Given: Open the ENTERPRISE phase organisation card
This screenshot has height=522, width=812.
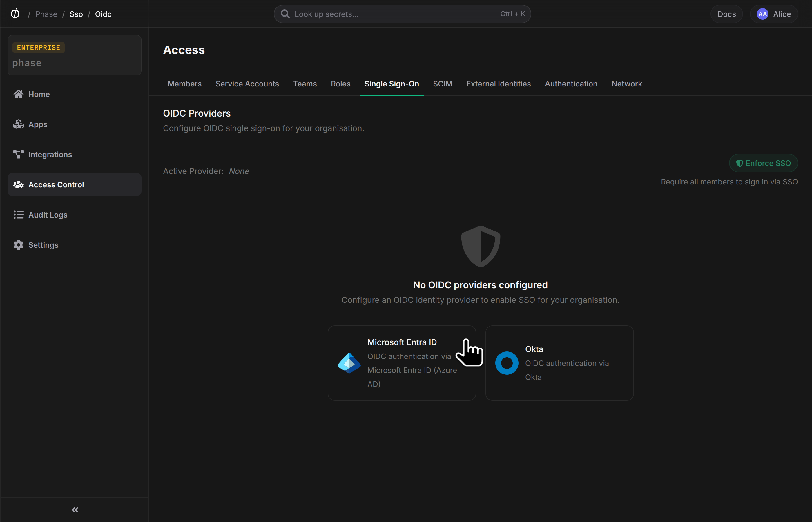Looking at the screenshot, I should (x=75, y=55).
